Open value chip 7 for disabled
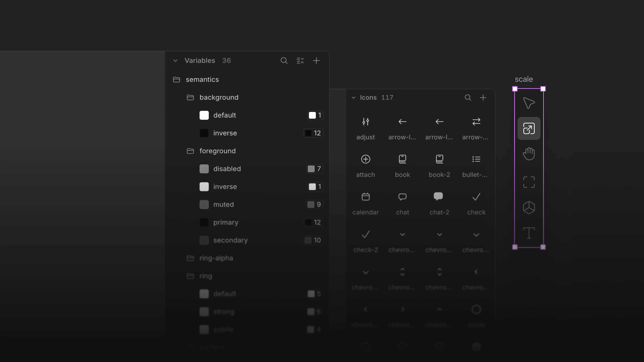Image resolution: width=644 pixels, height=362 pixels. (x=315, y=169)
